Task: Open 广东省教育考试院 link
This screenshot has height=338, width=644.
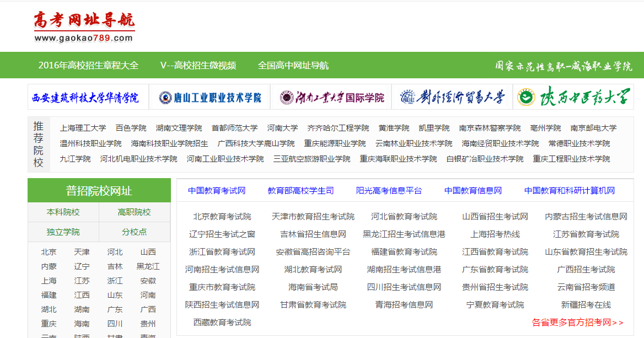Action: click(x=495, y=270)
